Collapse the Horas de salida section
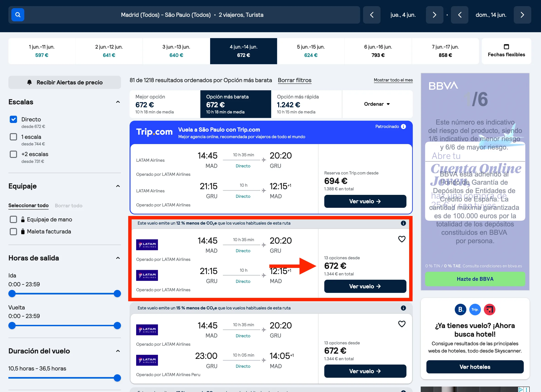The width and height of the screenshot is (541, 392). click(x=118, y=258)
